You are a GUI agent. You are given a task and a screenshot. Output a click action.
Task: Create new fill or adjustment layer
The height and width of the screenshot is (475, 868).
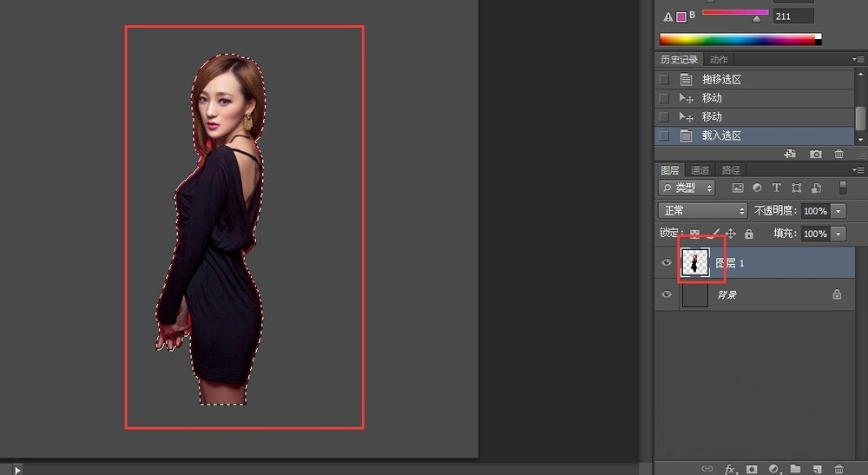coord(774,470)
